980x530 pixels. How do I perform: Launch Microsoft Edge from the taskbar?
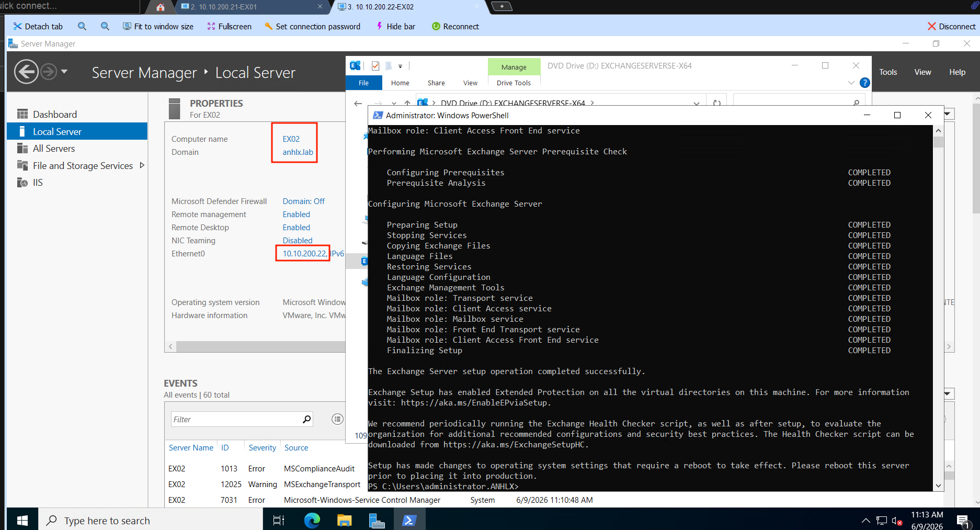click(312, 520)
